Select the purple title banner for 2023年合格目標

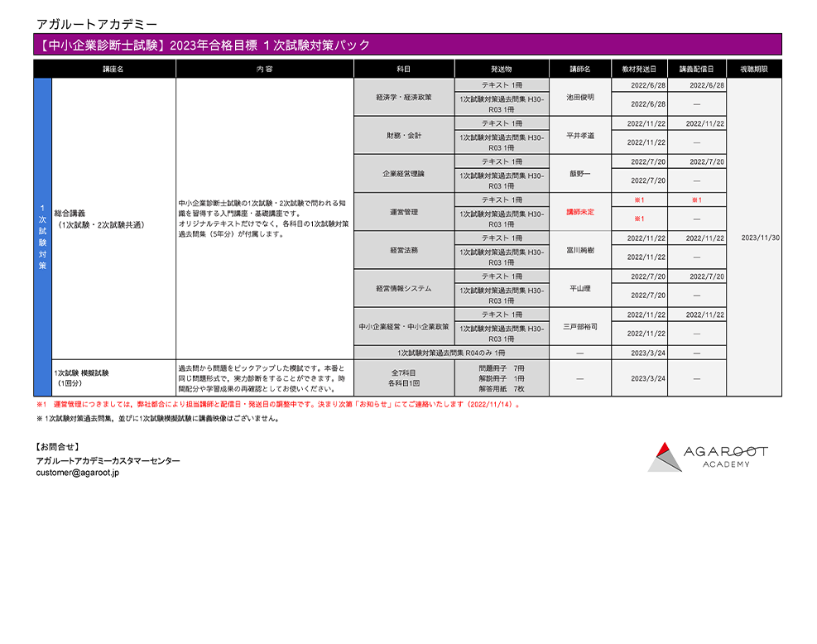[x=407, y=46]
